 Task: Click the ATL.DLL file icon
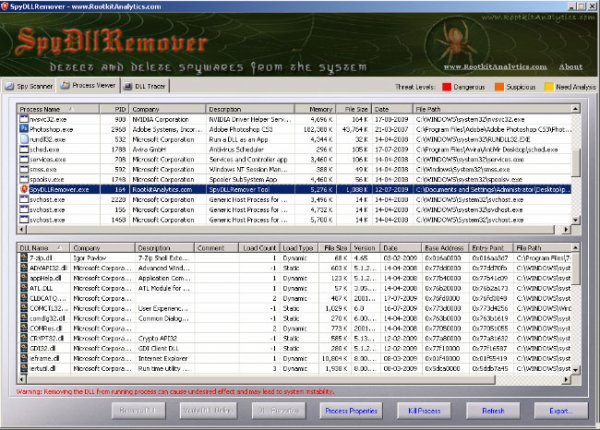coord(24,288)
